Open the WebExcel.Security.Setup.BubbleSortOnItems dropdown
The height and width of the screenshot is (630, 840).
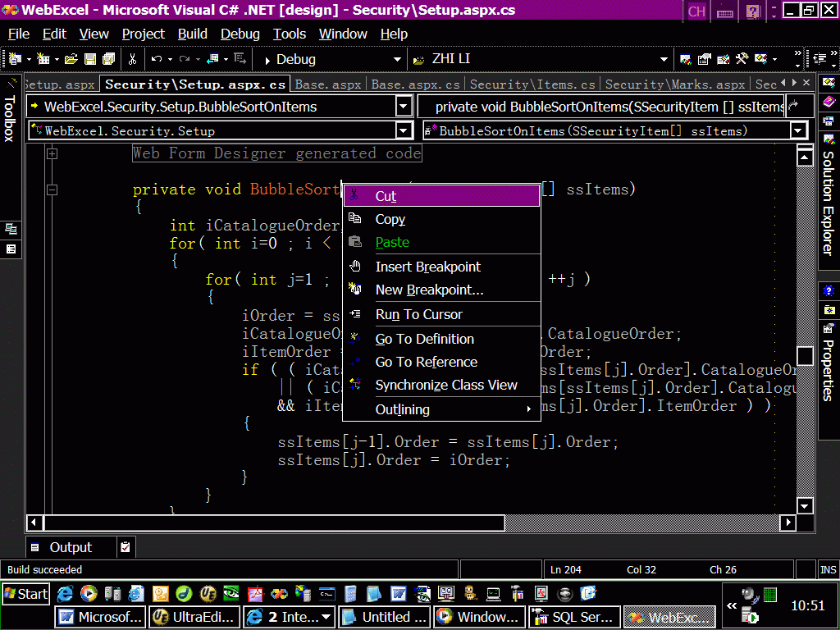coord(404,106)
